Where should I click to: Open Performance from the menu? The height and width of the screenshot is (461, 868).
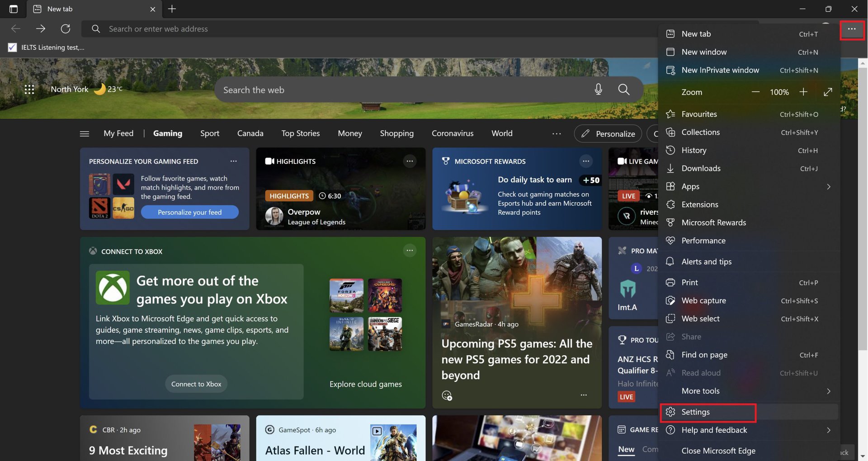coord(749,241)
